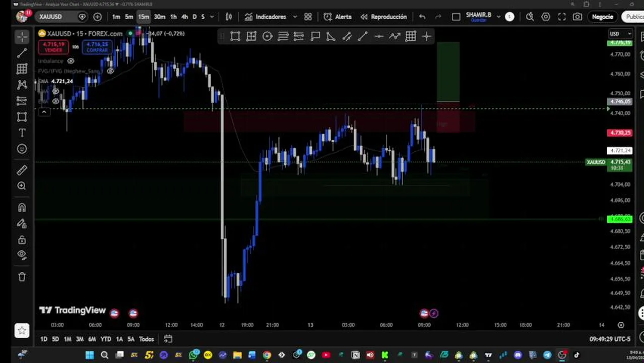The width and height of the screenshot is (644, 363).
Task: Open the SHAMIR.B layout dropdown arrow
Action: [x=499, y=17]
